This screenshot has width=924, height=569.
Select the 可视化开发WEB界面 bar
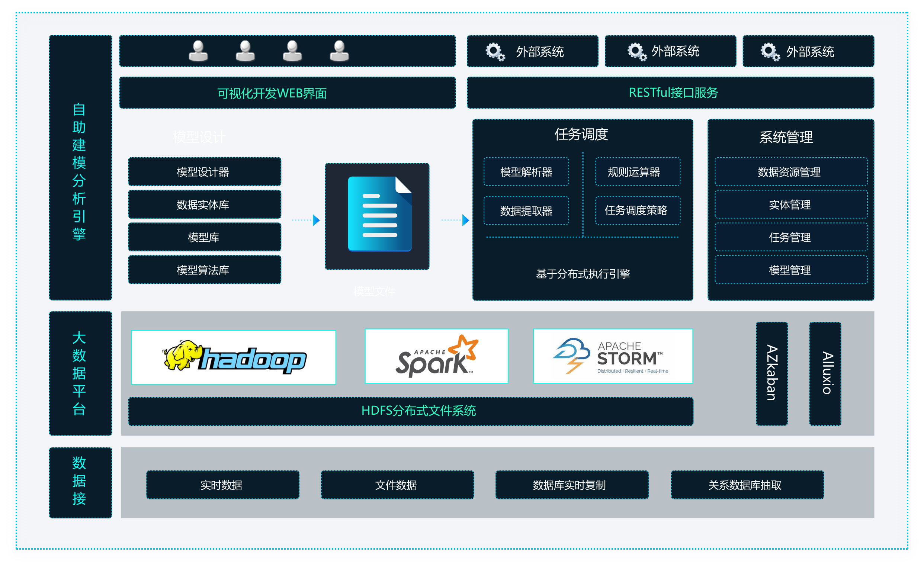tap(287, 93)
